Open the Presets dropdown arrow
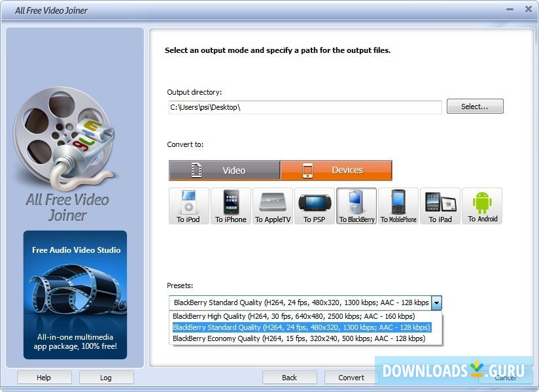 pyautogui.click(x=436, y=302)
